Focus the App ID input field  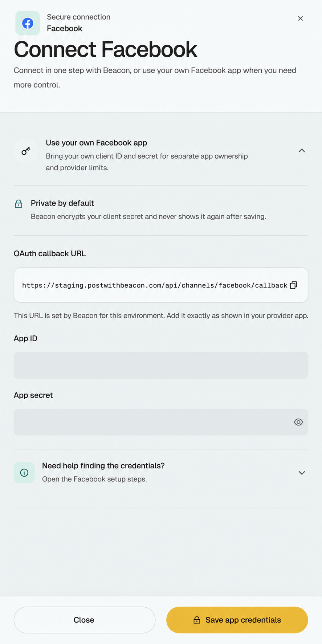tap(161, 365)
